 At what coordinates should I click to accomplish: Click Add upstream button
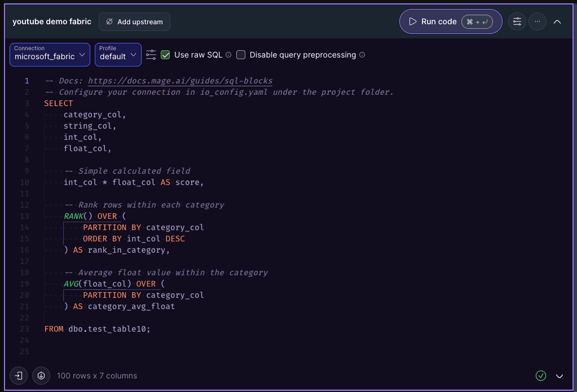click(134, 22)
